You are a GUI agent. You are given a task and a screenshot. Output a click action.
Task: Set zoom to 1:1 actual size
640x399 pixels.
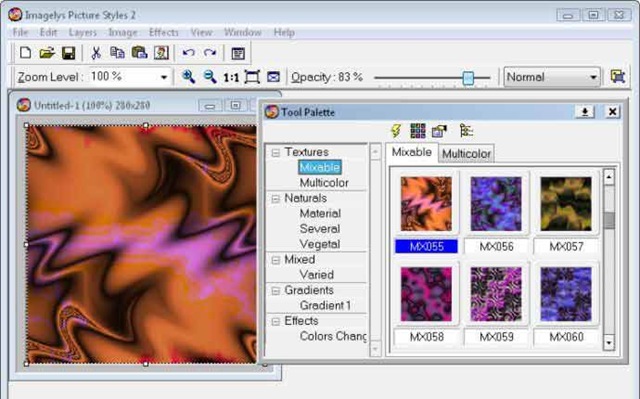click(231, 78)
